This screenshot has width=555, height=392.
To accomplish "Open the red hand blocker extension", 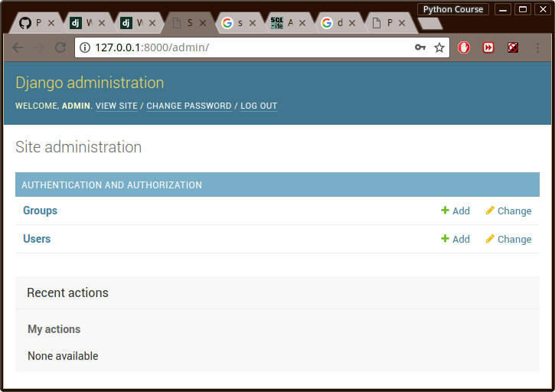I will [x=464, y=47].
